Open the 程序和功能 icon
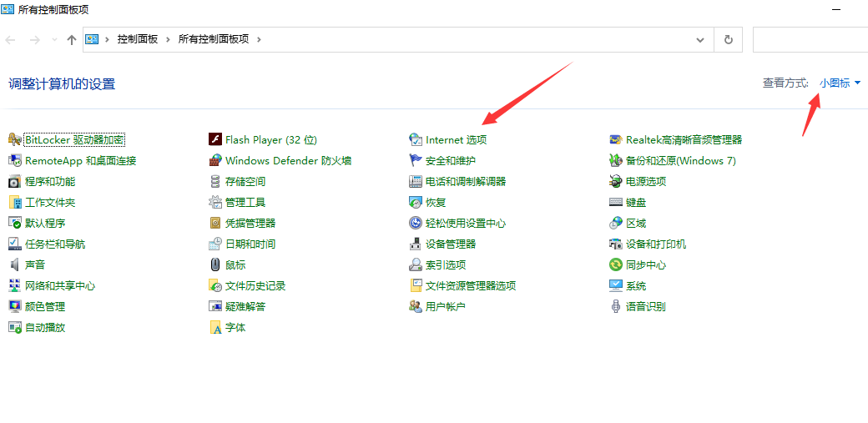This screenshot has width=868, height=423. pos(15,182)
